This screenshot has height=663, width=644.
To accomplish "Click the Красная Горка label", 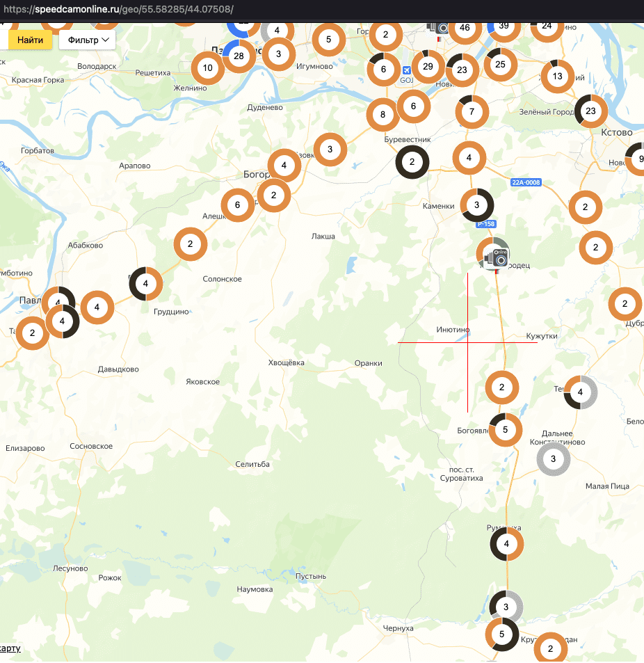I will coord(38,80).
